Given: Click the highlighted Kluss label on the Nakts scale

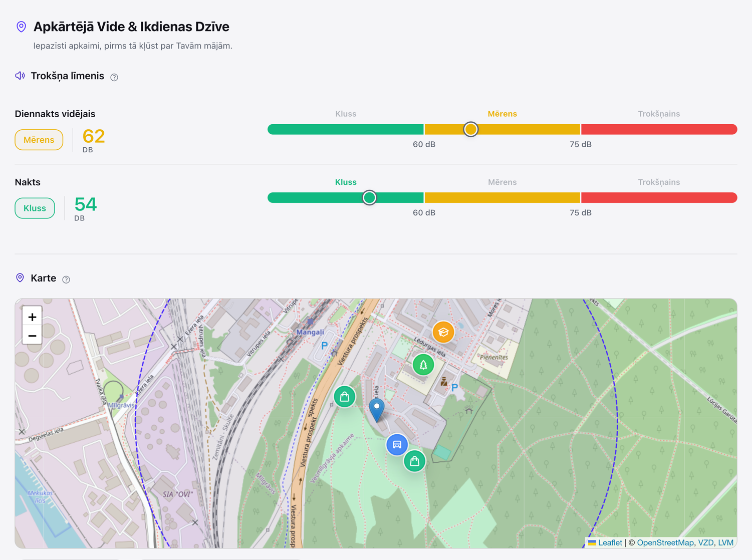Looking at the screenshot, I should [x=346, y=182].
